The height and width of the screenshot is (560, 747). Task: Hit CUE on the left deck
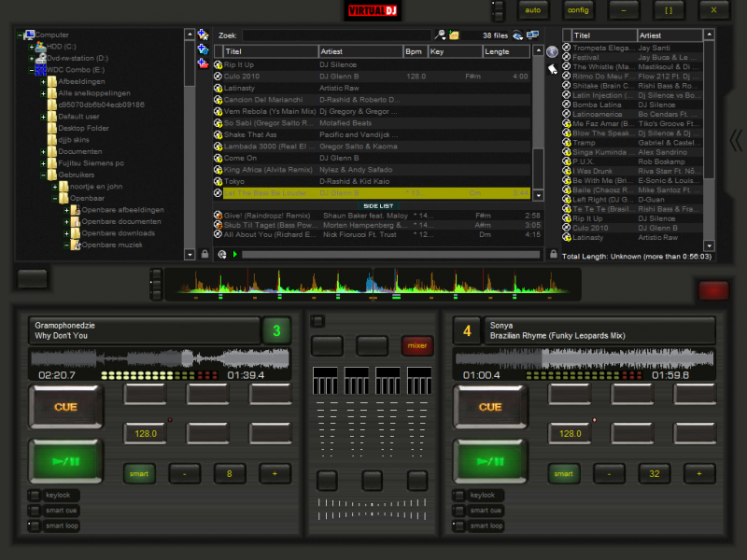tap(65, 407)
